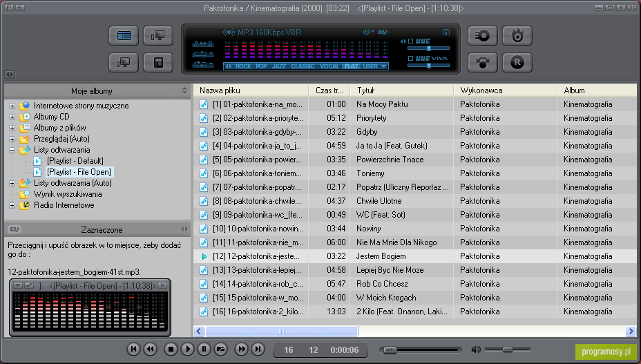Click the playlist note icon in display
Image resolution: width=641 pixels, height=364 pixels.
click(x=383, y=32)
